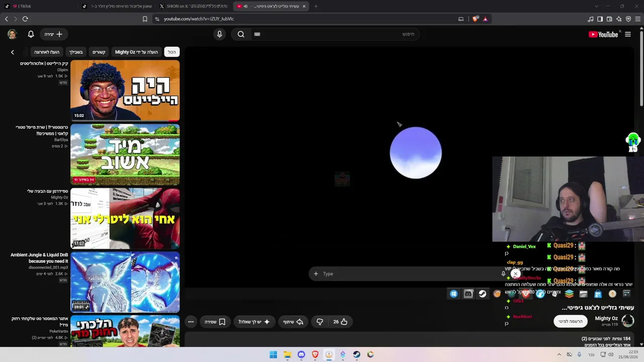The image size is (644, 362).
Task: Click the search magnifier button
Action: click(241, 34)
